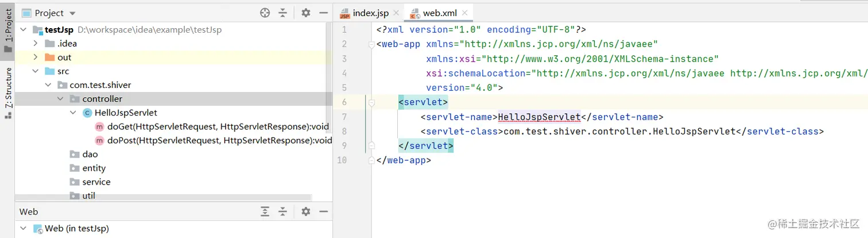Click the xmlns:xsi attribute on line 3
868x238 pixels.
[572, 59]
